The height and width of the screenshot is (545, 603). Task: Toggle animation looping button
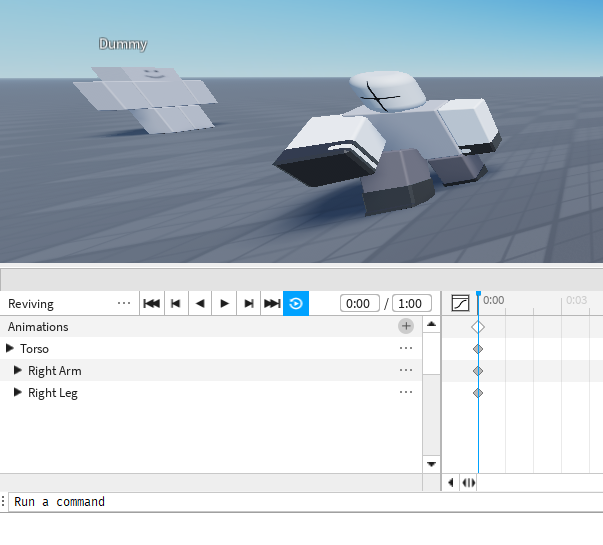click(296, 303)
